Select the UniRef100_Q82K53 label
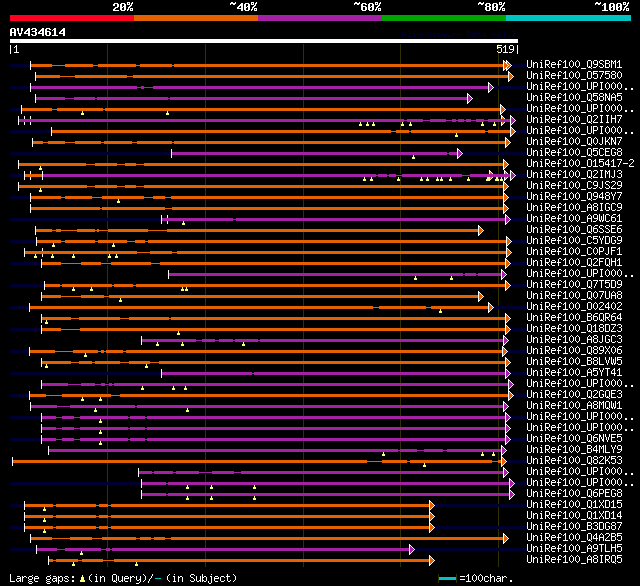Image resolution: width=640 pixels, height=586 pixels. (x=574, y=461)
